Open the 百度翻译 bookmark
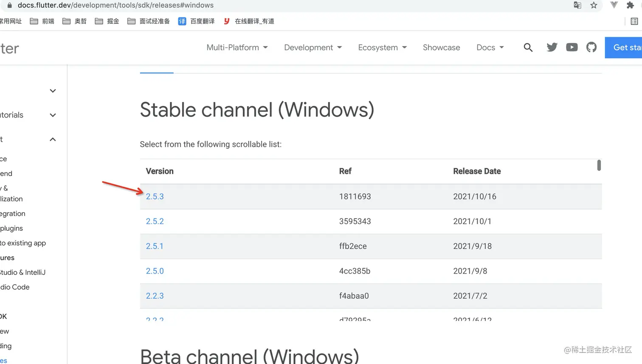This screenshot has height=364, width=642. point(196,21)
